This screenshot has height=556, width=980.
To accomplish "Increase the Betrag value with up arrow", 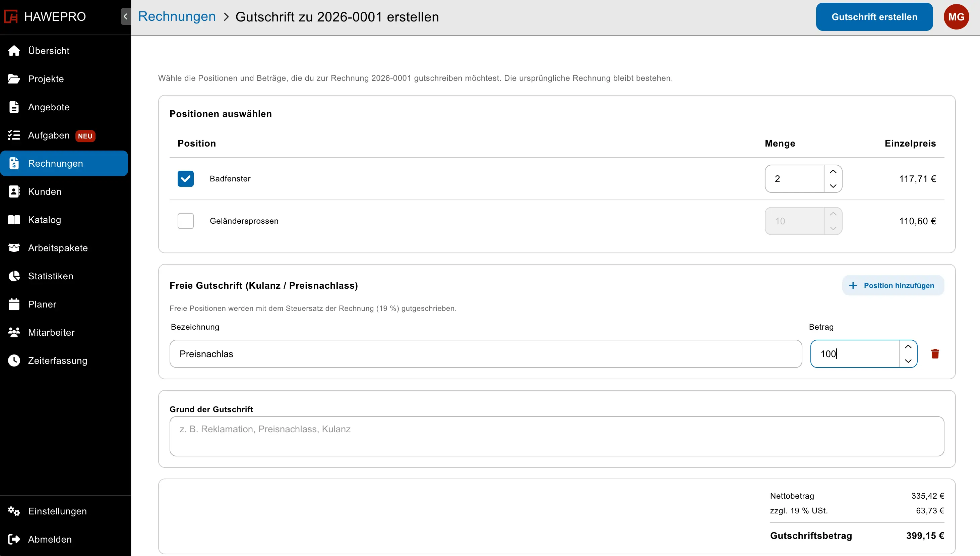I will 908,347.
